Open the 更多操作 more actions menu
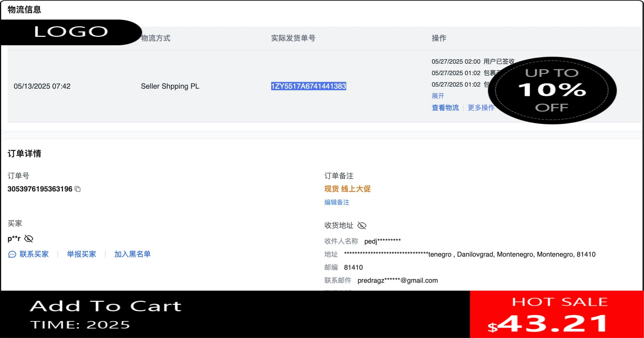 click(x=481, y=108)
